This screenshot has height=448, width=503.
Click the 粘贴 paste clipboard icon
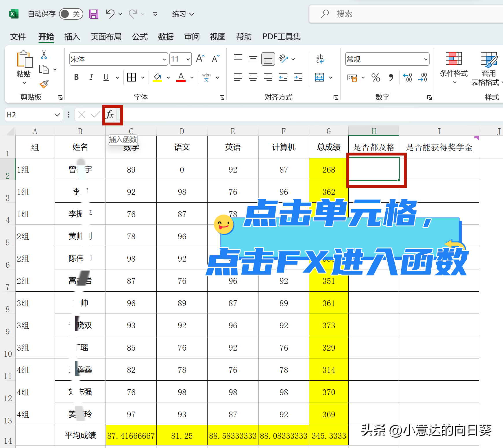click(25, 59)
